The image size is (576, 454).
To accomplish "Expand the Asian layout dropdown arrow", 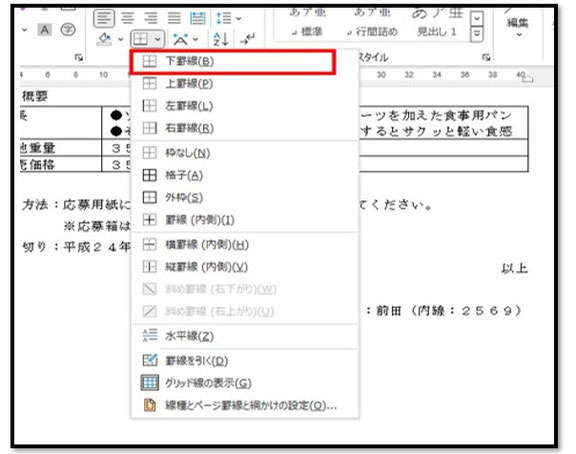I will click(195, 39).
